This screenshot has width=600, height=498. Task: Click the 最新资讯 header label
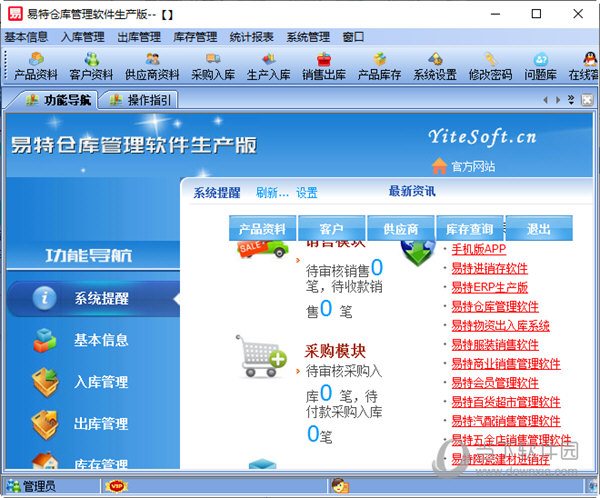coord(412,191)
